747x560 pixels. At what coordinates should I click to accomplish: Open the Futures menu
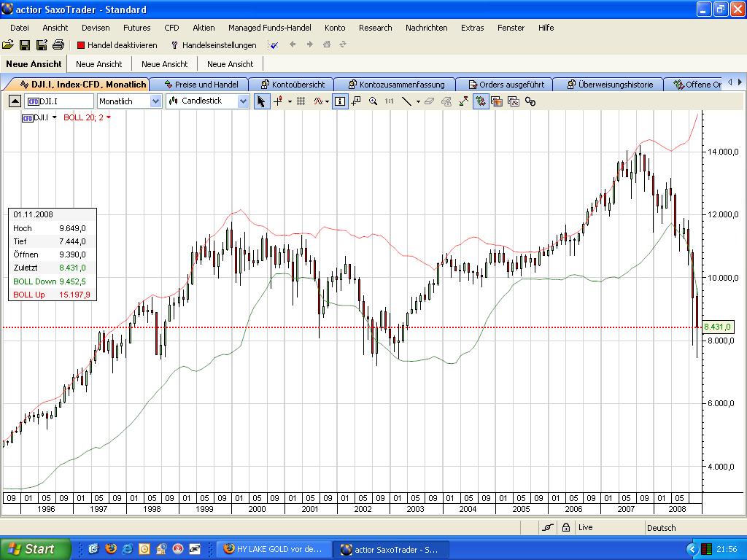(136, 28)
